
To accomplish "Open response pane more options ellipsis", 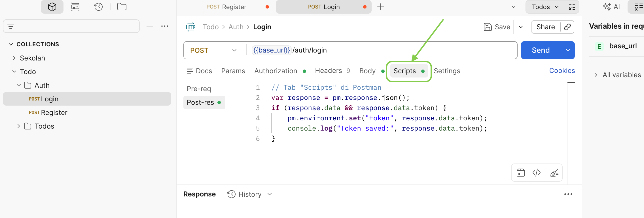I will 568,194.
